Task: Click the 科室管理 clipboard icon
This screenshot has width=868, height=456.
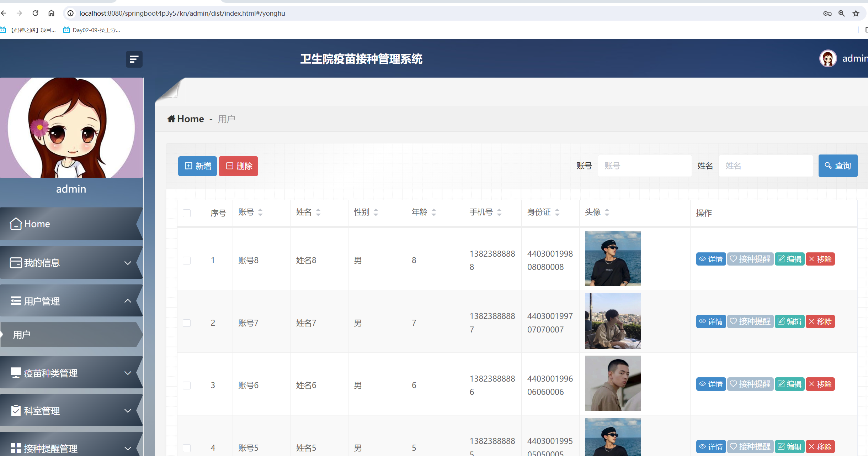Action: (x=15, y=410)
